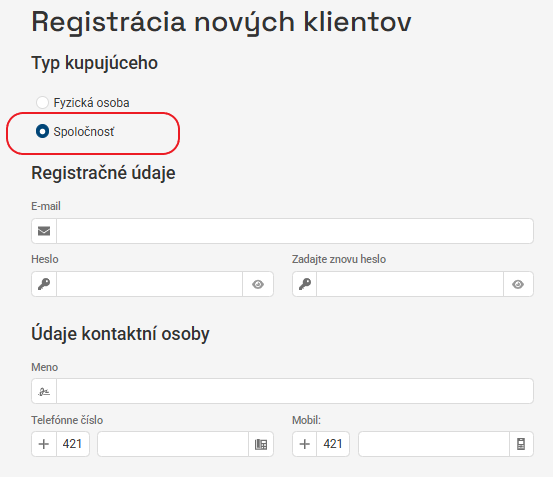Click the plus icon before Mobil prefix
The height and width of the screenshot is (477, 553).
click(305, 444)
